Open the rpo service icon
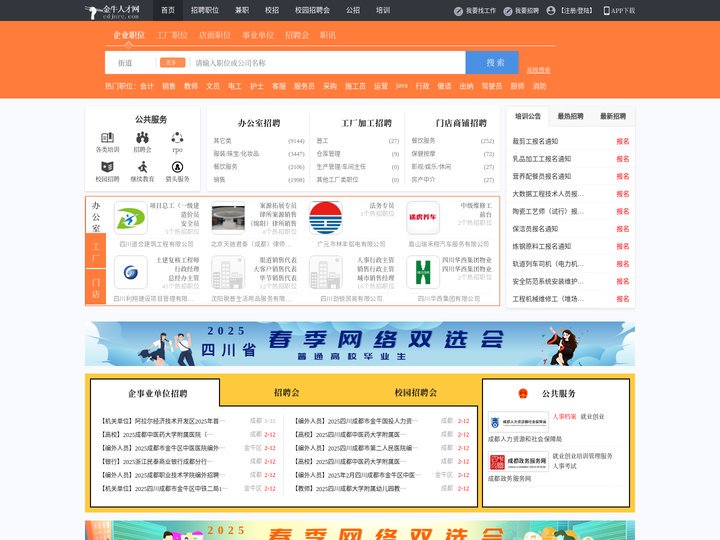 pos(177,137)
